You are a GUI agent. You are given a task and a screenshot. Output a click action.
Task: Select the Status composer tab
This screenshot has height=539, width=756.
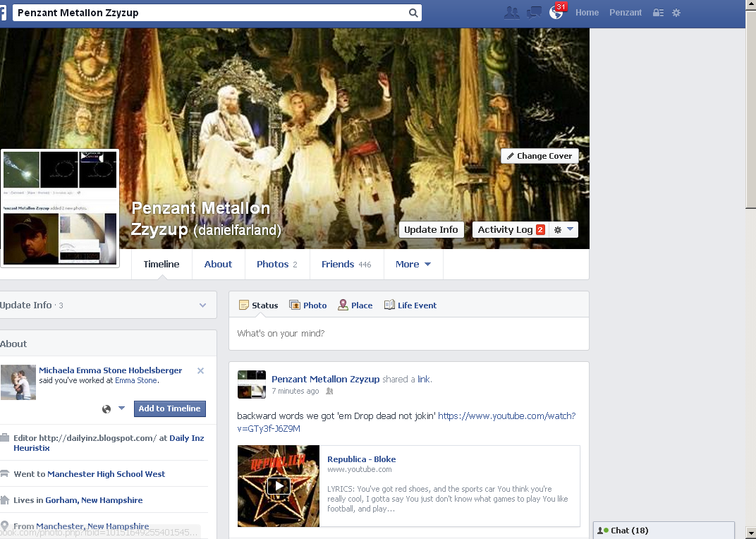point(258,305)
